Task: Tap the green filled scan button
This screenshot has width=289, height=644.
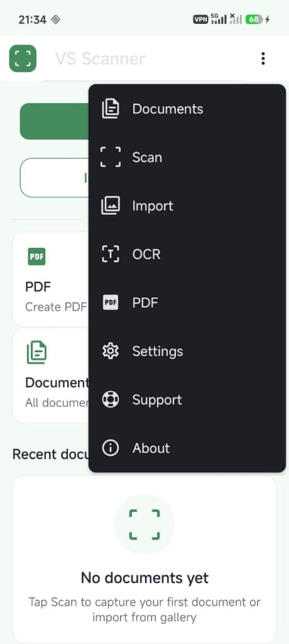Action: tap(55, 121)
